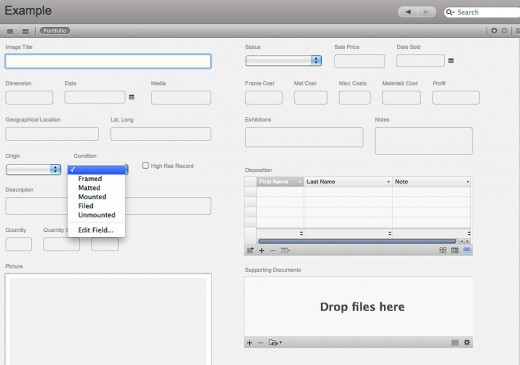Open the Note column header menu

[468, 182]
